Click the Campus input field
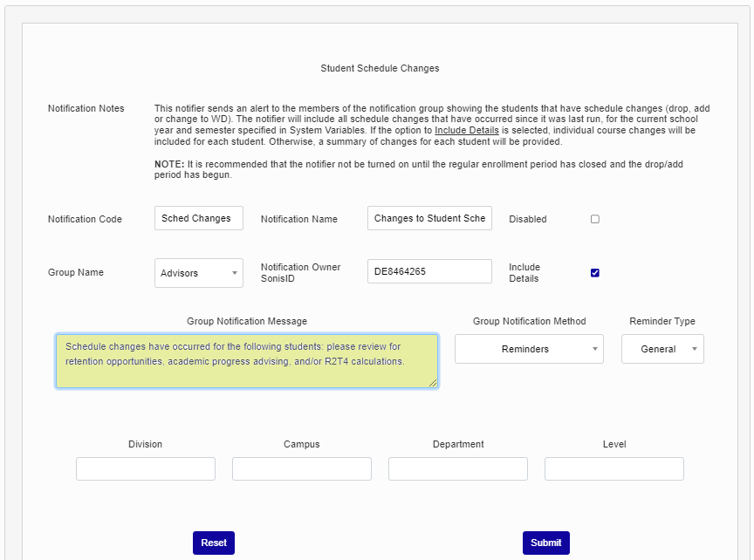 click(x=301, y=468)
